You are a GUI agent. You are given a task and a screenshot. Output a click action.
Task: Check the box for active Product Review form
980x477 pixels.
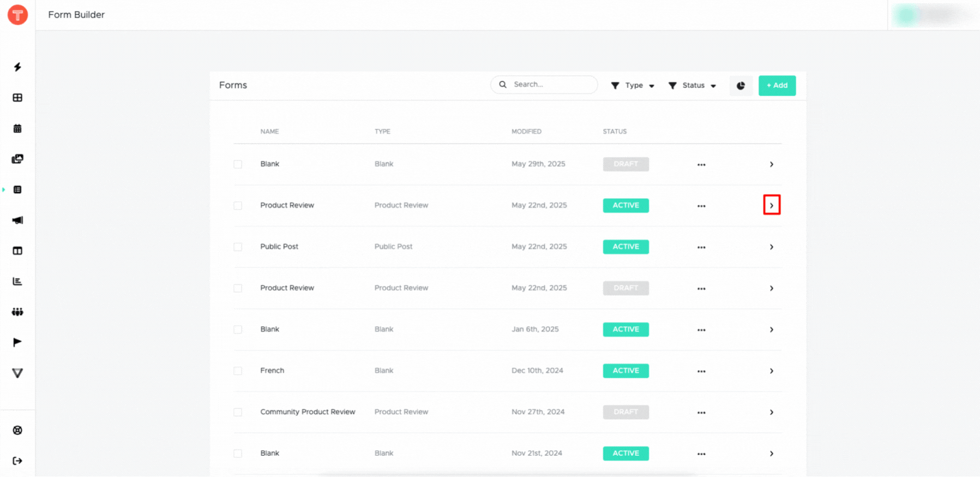point(238,206)
